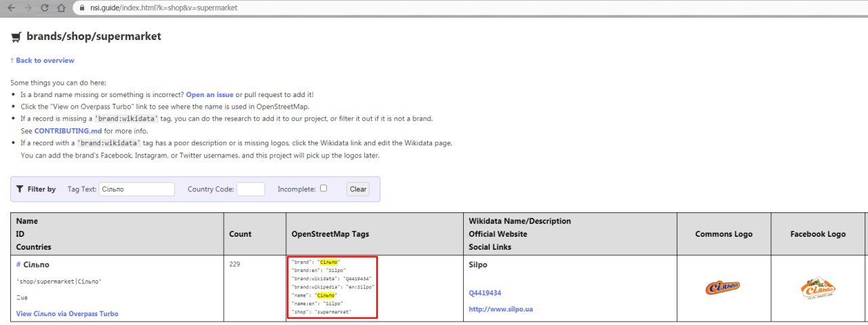Click the Commons Logo column header
This screenshot has width=868, height=325.
point(724,234)
